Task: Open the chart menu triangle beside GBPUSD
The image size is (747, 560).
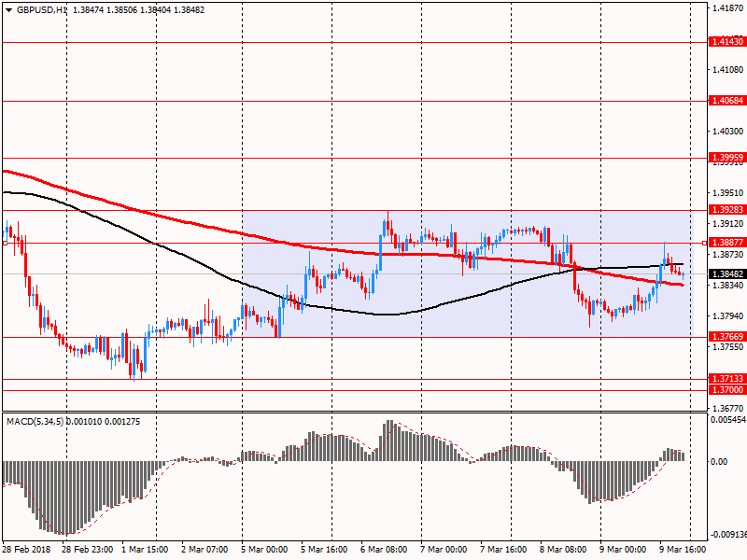Action: pyautogui.click(x=8, y=10)
